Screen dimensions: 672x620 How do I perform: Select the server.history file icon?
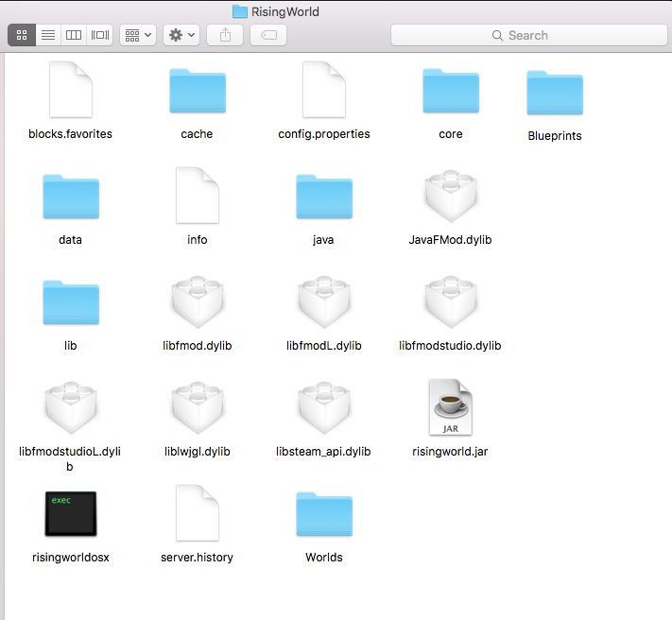(x=198, y=513)
